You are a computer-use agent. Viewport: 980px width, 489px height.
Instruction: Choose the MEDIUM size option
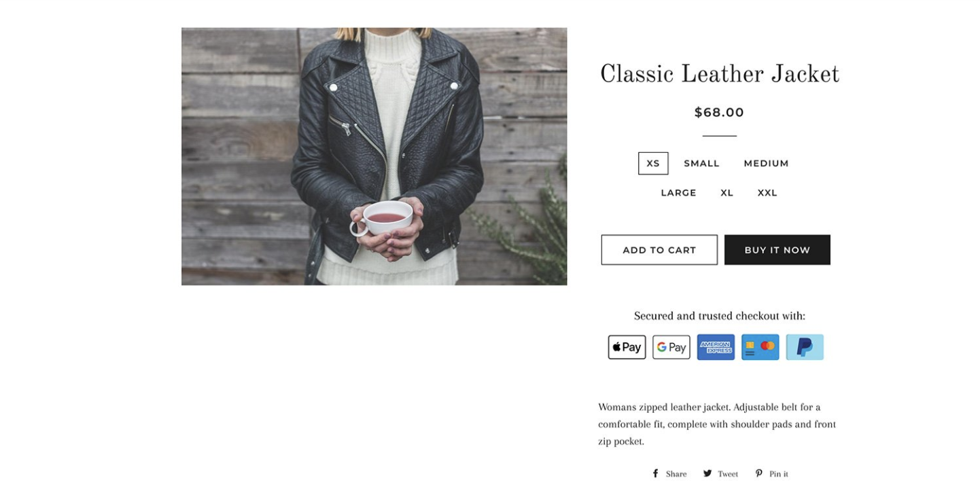click(766, 164)
